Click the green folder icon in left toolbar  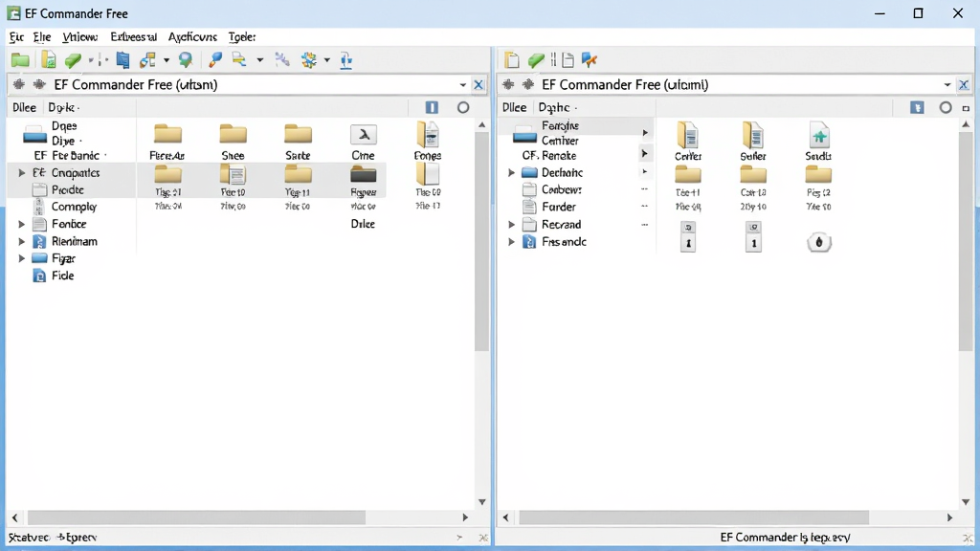point(20,60)
